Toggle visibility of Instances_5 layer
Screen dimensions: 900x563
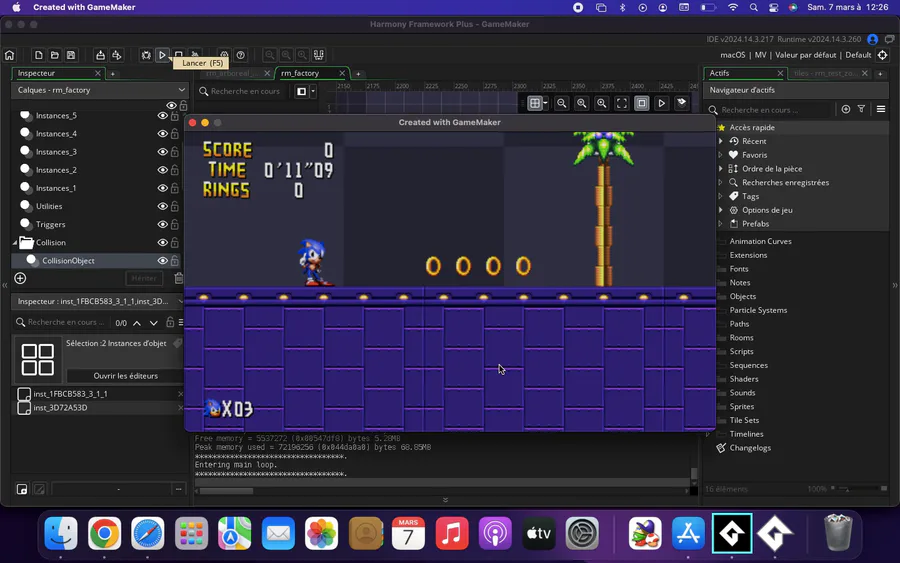tap(162, 115)
